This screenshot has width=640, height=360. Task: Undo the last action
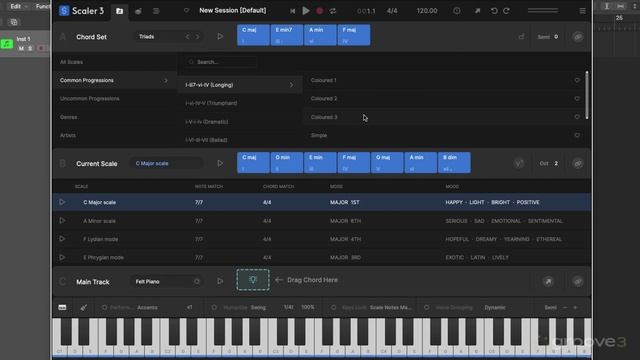pos(494,11)
